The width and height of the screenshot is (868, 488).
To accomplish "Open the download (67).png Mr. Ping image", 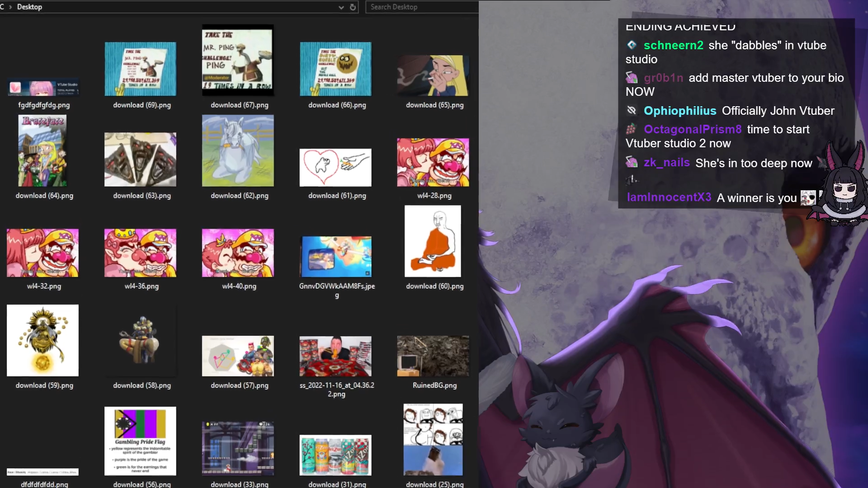I will click(238, 60).
